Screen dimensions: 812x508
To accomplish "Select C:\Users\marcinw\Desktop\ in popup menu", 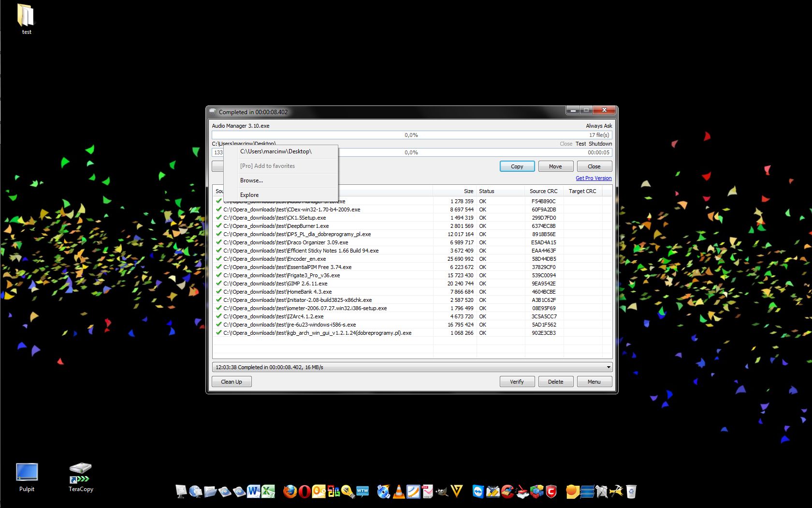I will click(281, 151).
